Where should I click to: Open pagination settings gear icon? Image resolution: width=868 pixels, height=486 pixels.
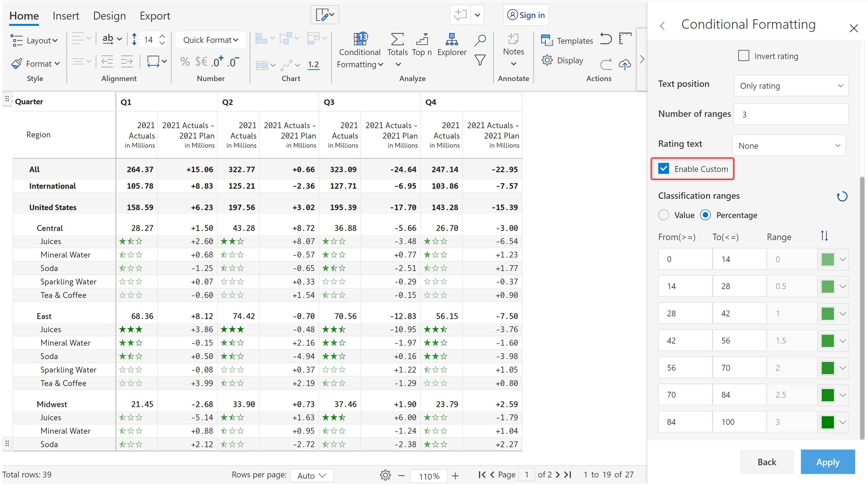click(x=385, y=475)
